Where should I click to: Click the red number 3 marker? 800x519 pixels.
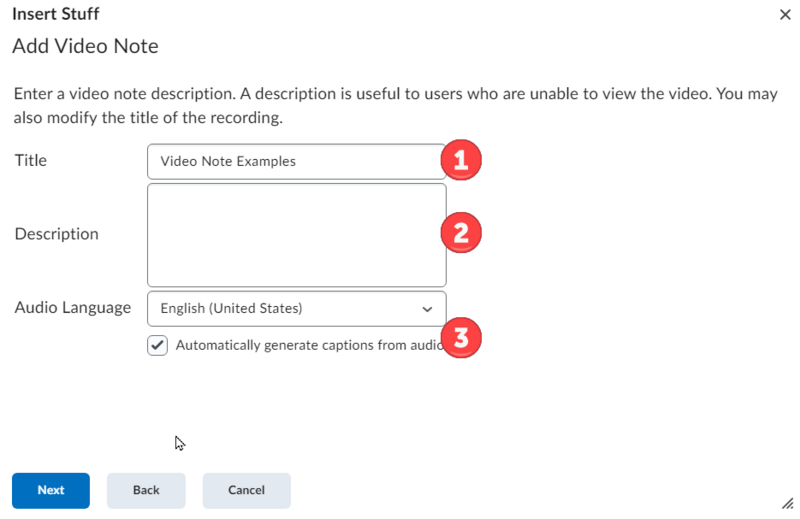pyautogui.click(x=461, y=337)
